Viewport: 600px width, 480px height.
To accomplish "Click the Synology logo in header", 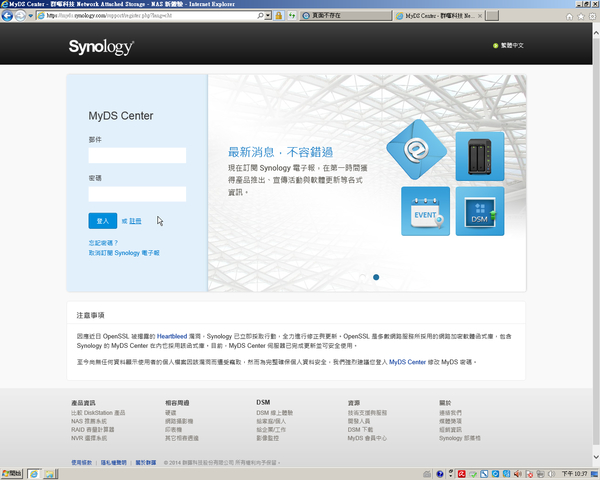I will (101, 47).
